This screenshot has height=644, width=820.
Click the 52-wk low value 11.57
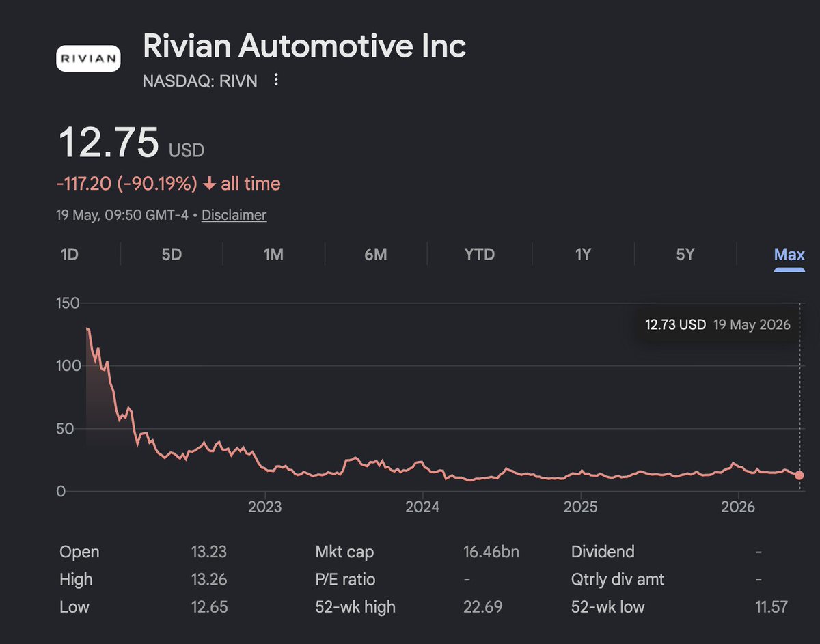[771, 606]
